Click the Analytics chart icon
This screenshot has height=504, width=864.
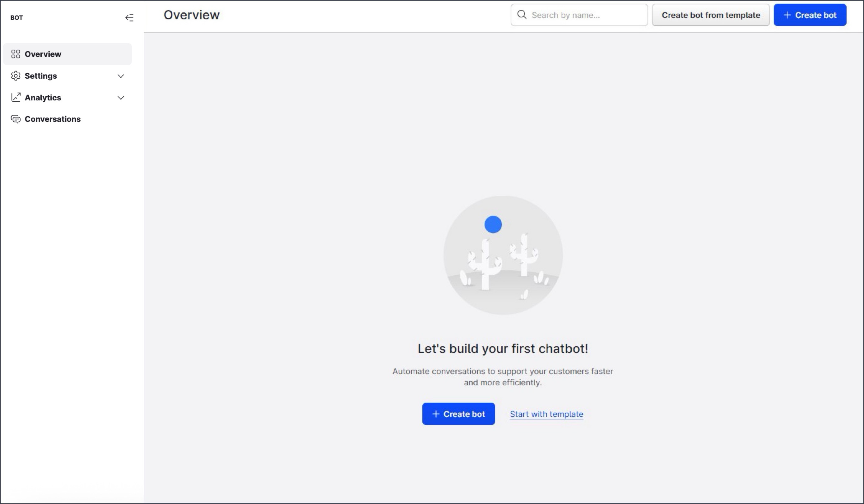16,97
